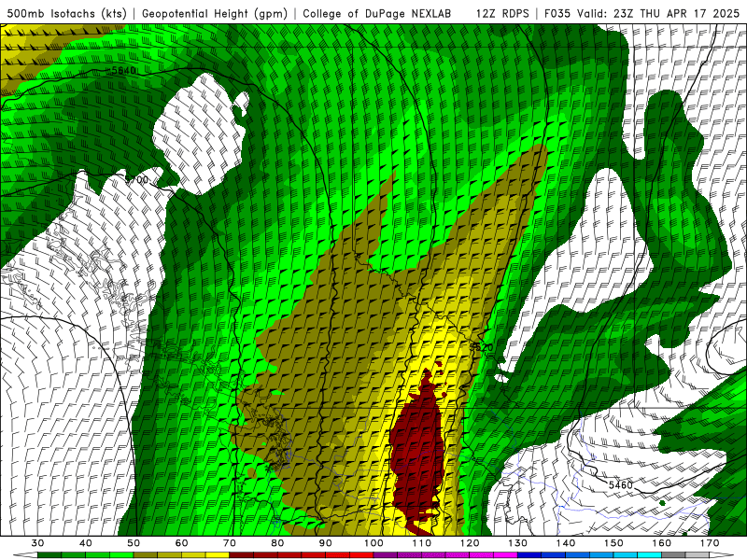Image resolution: width=747 pixels, height=560 pixels.
Task: Click the 'College of DuPage NEXLAB' text
Action: (376, 13)
